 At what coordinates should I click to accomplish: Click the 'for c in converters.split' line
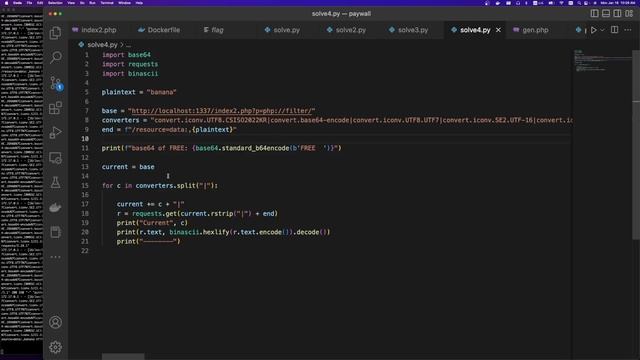tap(160, 185)
